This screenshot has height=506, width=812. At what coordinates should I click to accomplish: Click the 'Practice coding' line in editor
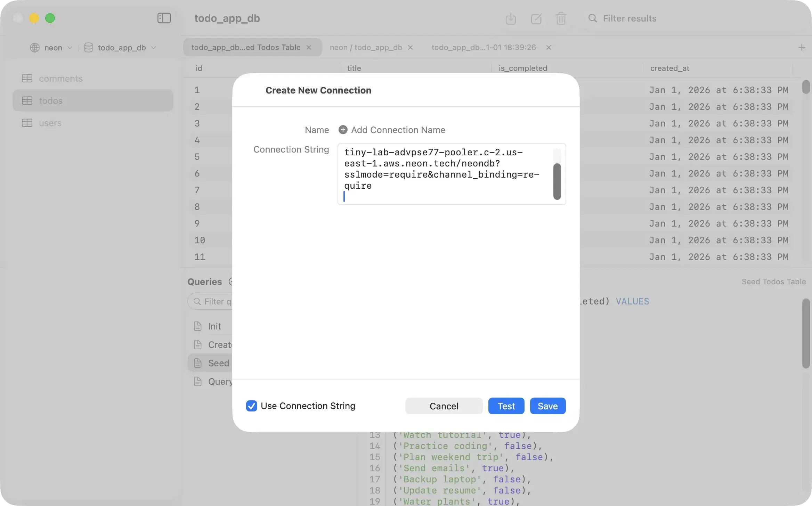(x=468, y=446)
